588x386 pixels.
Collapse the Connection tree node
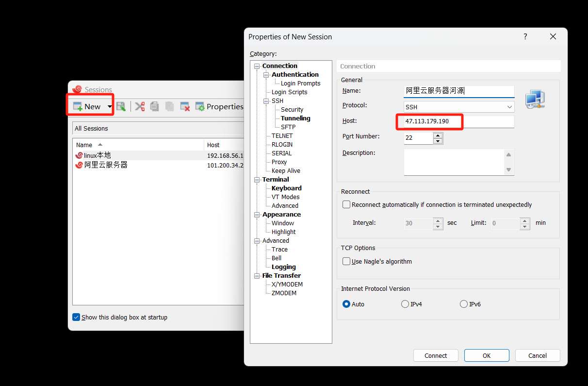point(257,66)
